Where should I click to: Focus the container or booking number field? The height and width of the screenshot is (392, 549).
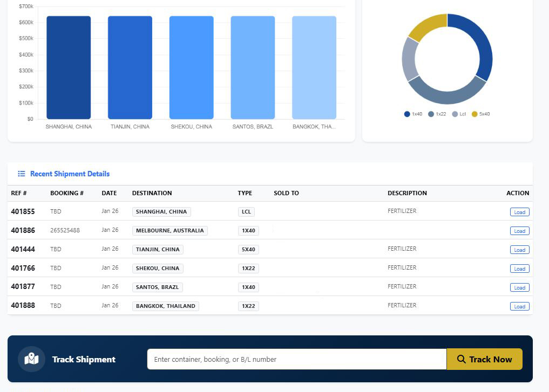point(296,359)
